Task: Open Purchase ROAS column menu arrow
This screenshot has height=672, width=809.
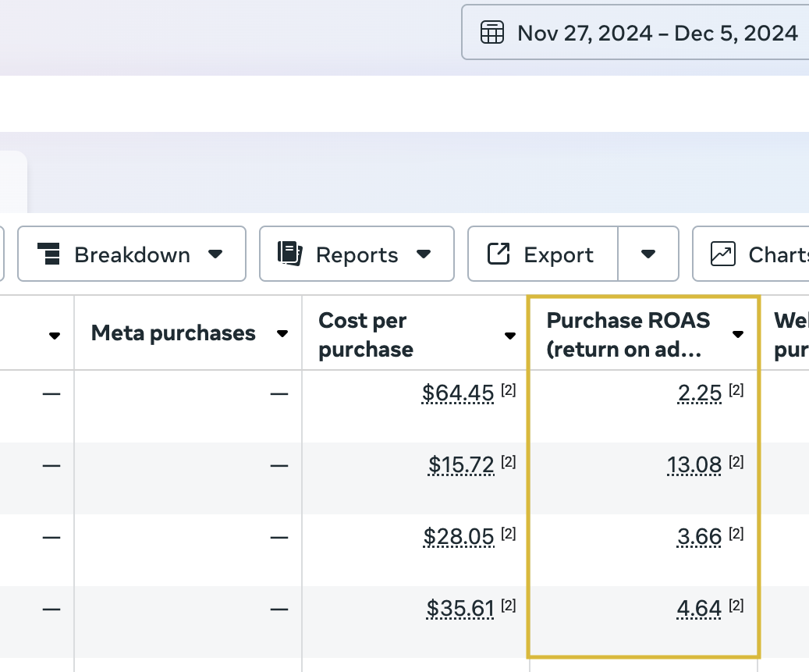Action: point(738,334)
